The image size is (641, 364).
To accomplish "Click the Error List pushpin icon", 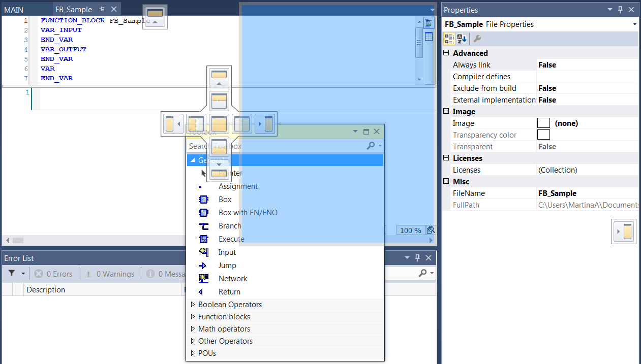I will coord(418,258).
